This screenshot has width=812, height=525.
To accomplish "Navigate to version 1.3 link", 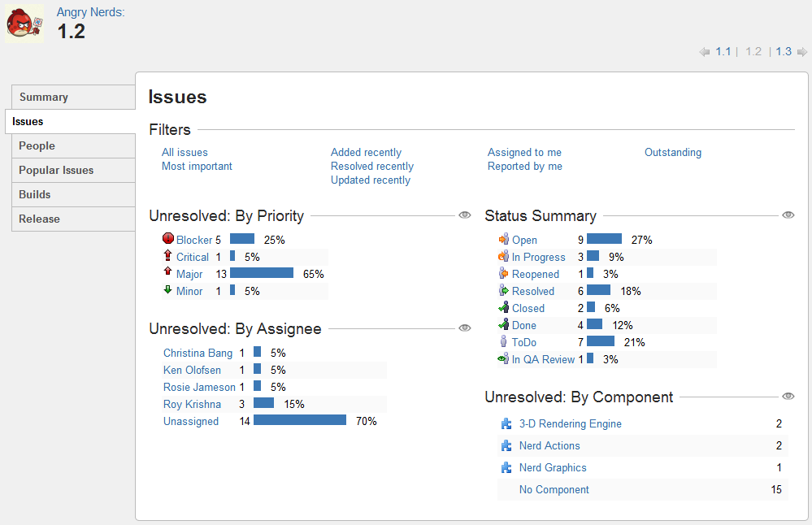I will 784,51.
